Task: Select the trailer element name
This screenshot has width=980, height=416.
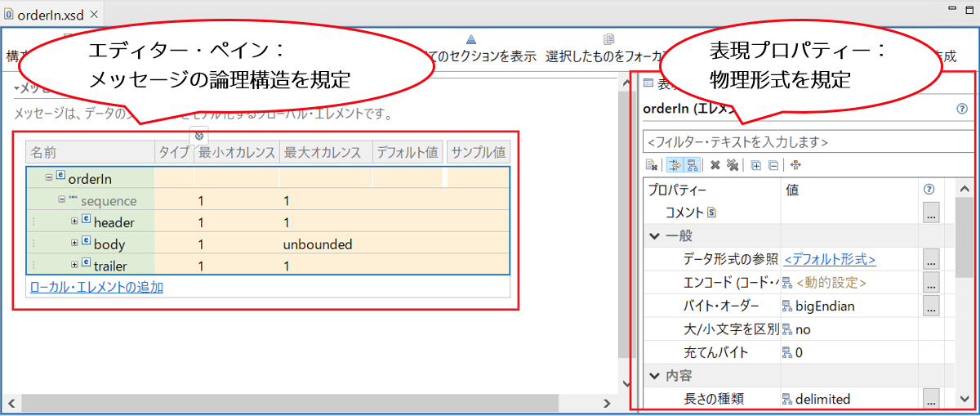Action: tap(111, 266)
